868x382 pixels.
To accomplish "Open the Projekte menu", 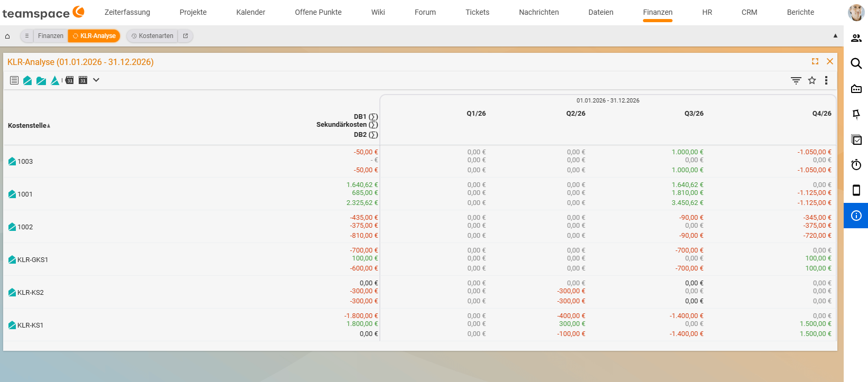I will tap(193, 12).
